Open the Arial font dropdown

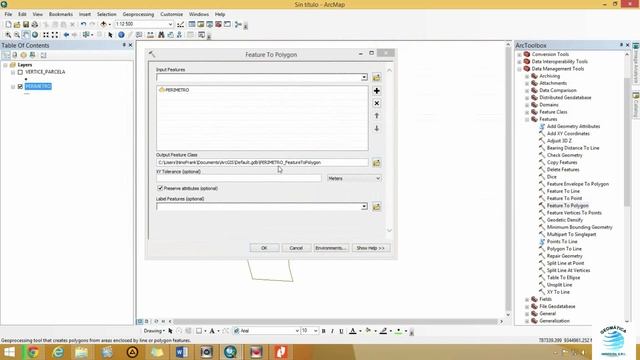[x=297, y=331]
